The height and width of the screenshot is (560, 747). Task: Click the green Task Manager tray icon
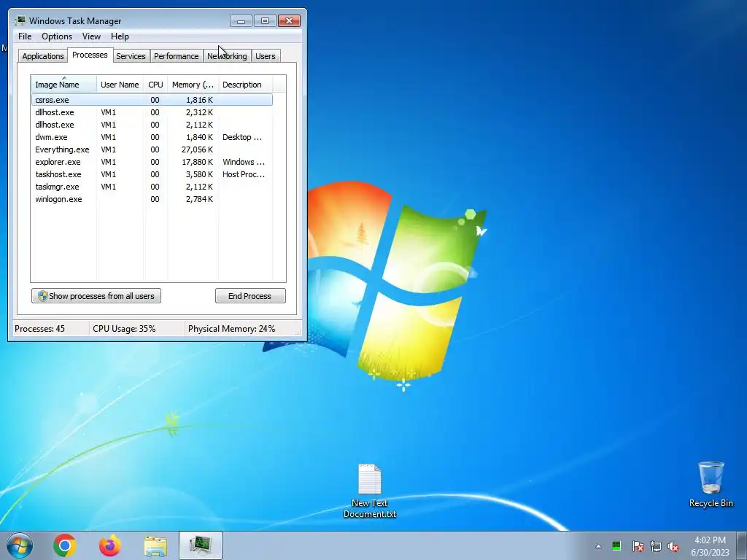pyautogui.click(x=616, y=546)
